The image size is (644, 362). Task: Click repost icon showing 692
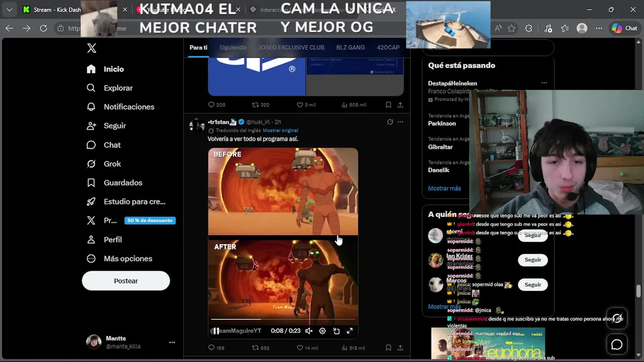[255, 347]
